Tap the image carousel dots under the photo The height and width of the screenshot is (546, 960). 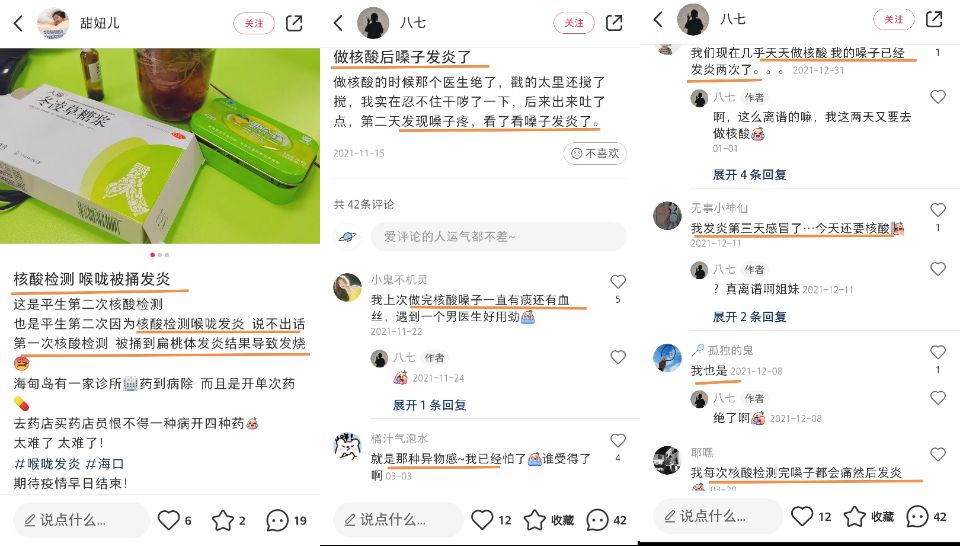160,255
